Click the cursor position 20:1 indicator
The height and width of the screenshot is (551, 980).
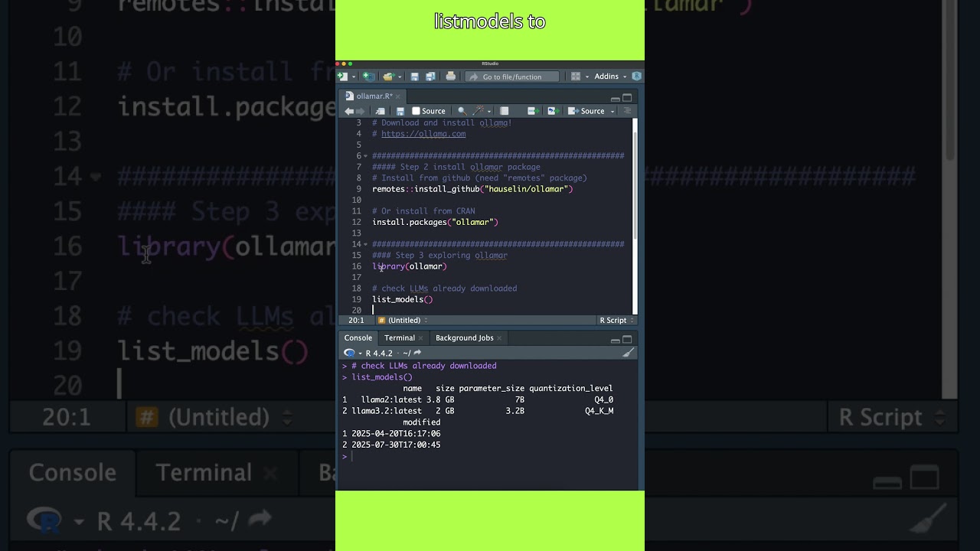pos(356,321)
